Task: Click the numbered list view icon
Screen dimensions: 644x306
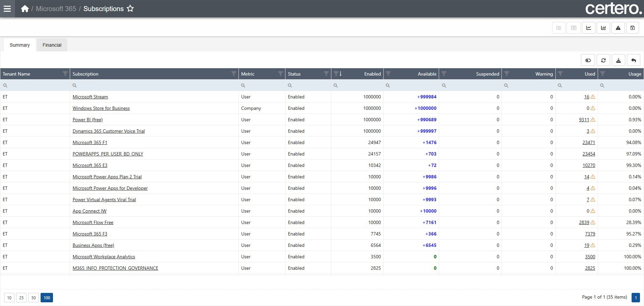Action: [x=559, y=28]
